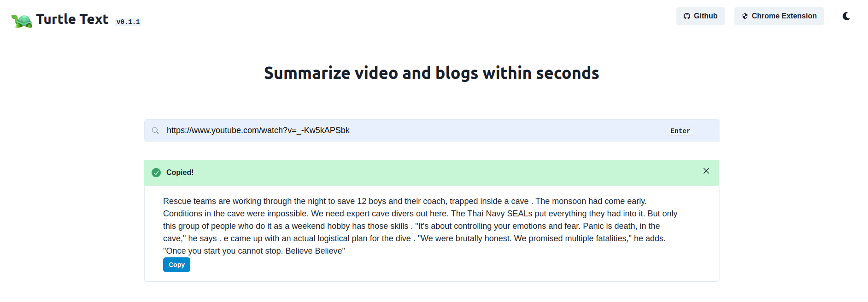The image size is (868, 302).
Task: Click the green Copied! notification banner
Action: tap(432, 173)
